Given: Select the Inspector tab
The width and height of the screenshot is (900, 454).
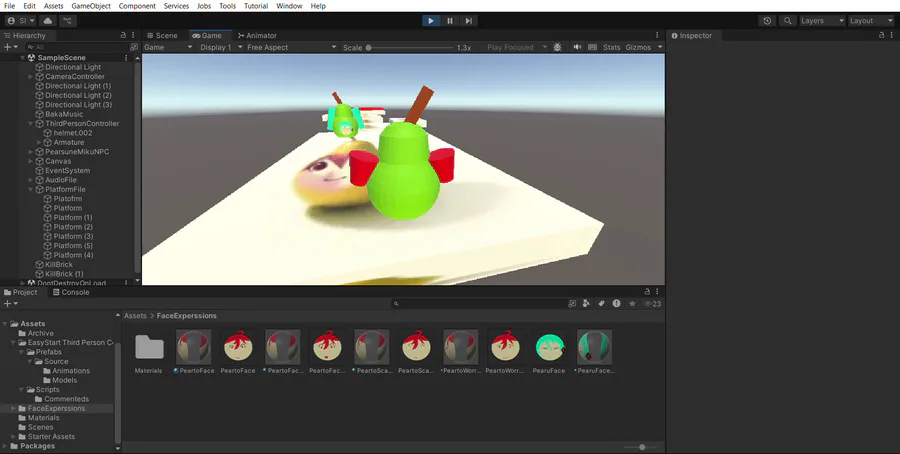Looking at the screenshot, I should [692, 36].
